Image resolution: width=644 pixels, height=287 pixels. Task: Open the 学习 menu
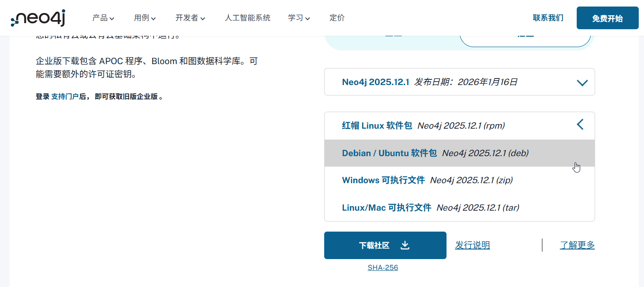pos(299,18)
